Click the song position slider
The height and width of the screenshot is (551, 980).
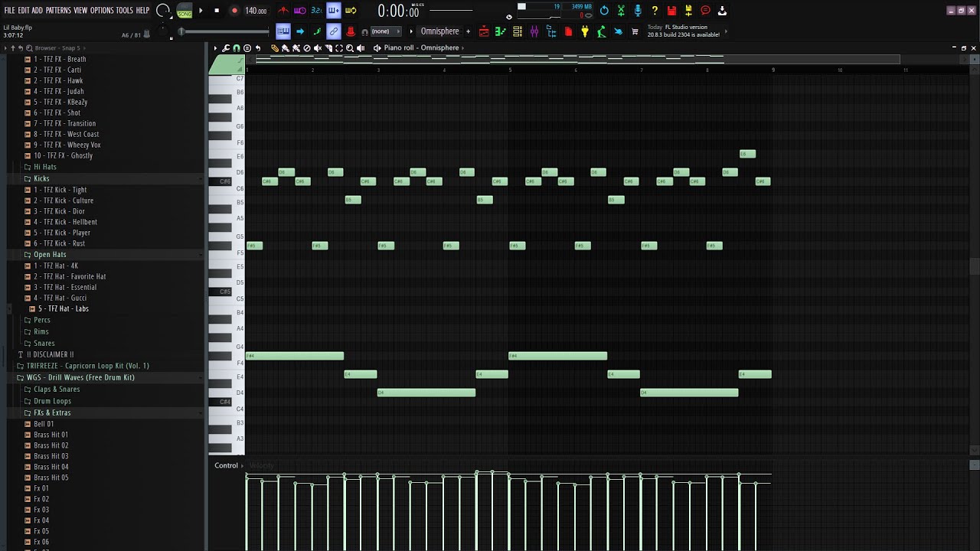pyautogui.click(x=225, y=31)
